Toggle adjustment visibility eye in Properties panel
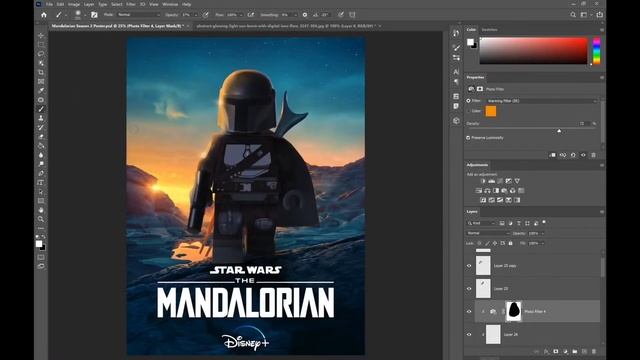This screenshot has height=360, width=640. point(583,155)
